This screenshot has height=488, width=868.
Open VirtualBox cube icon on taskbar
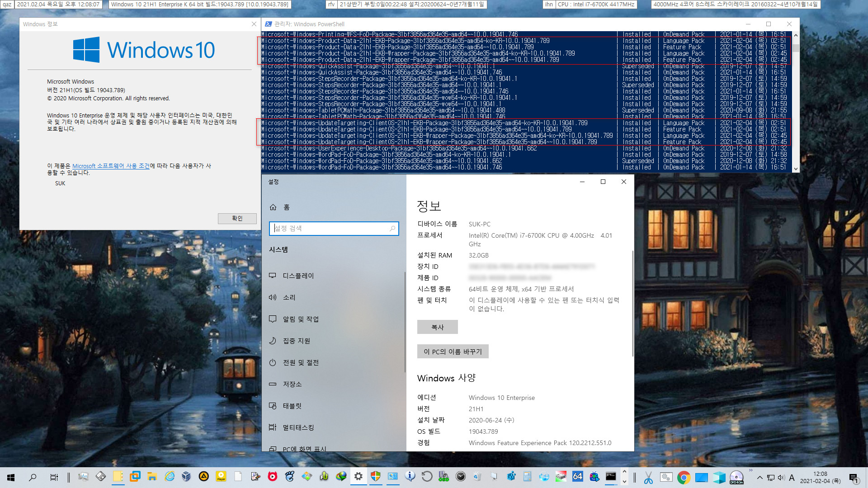tap(186, 477)
